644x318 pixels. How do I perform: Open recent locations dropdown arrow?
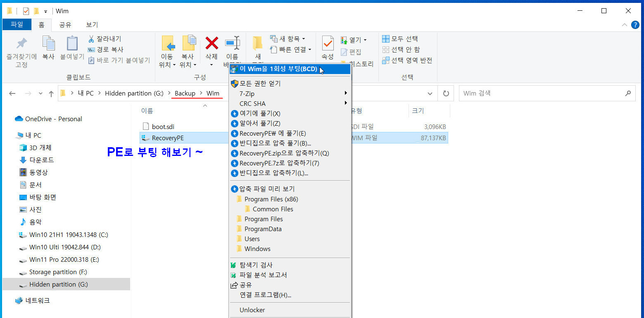(40, 93)
